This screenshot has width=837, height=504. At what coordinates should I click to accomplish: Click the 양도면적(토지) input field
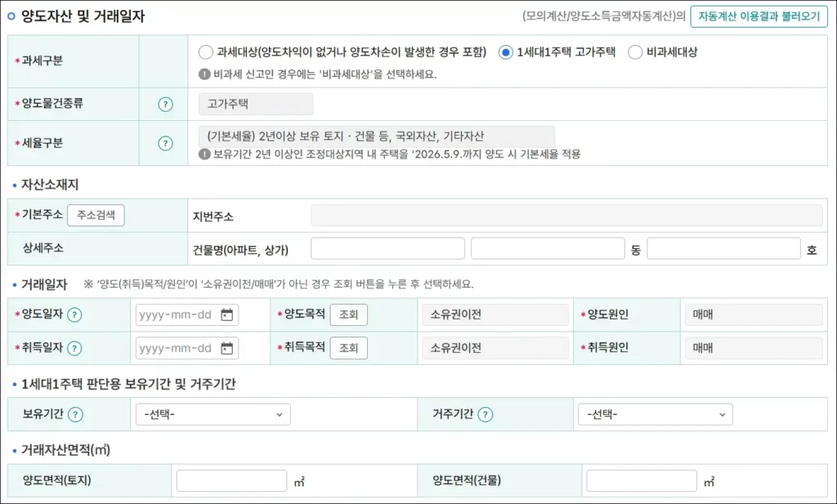pyautogui.click(x=231, y=480)
